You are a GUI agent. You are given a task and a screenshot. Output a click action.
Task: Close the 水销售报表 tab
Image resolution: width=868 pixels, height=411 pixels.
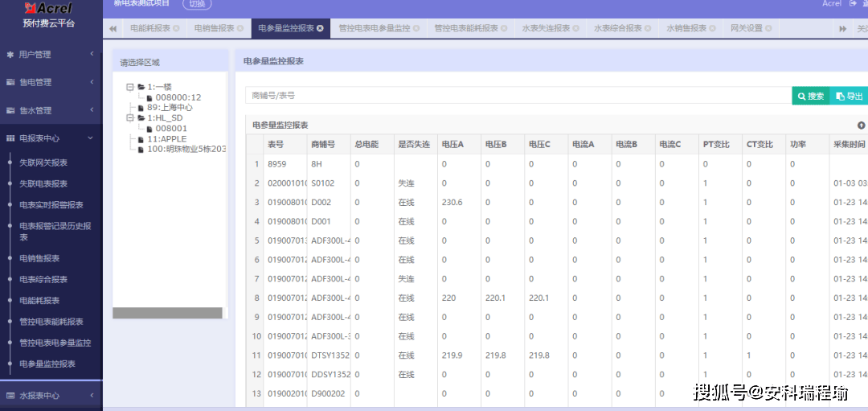(713, 28)
